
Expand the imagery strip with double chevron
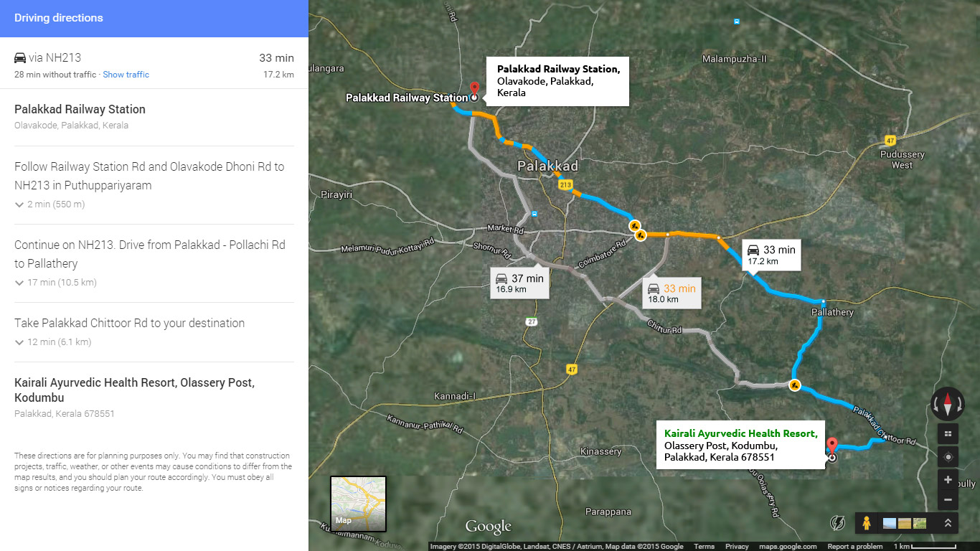[x=948, y=523]
